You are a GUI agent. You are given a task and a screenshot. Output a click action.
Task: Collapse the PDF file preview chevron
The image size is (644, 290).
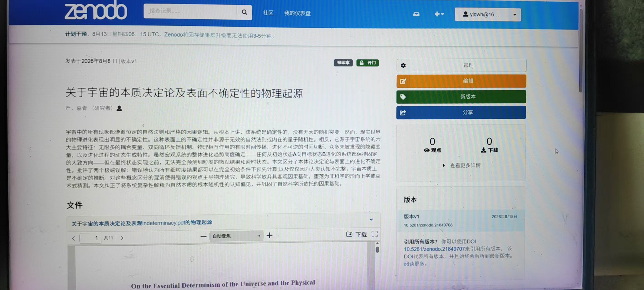point(371,219)
